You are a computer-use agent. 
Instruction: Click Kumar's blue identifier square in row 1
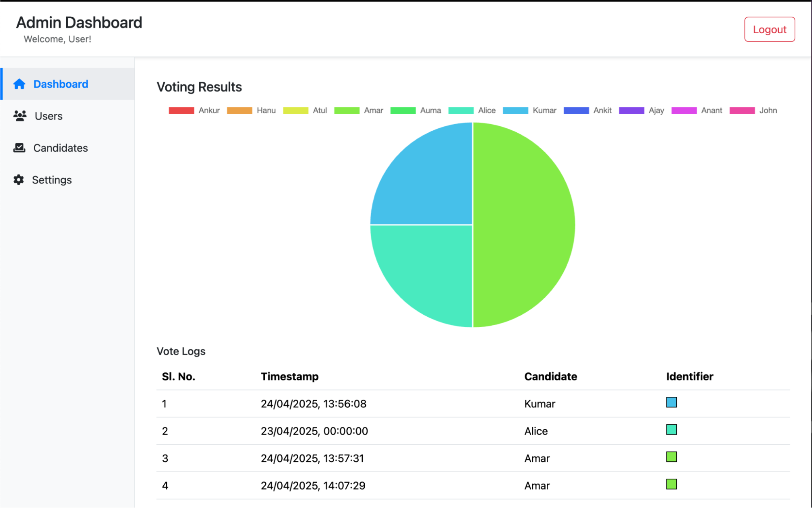[x=671, y=402]
